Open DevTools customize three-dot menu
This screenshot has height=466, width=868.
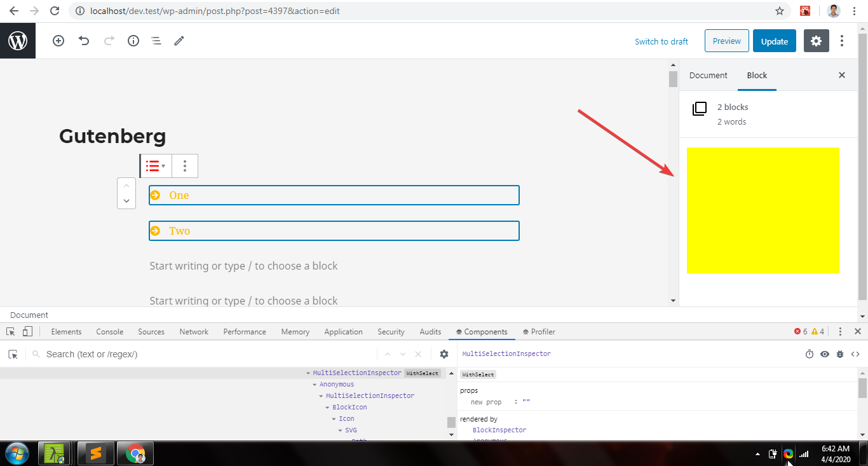841,331
